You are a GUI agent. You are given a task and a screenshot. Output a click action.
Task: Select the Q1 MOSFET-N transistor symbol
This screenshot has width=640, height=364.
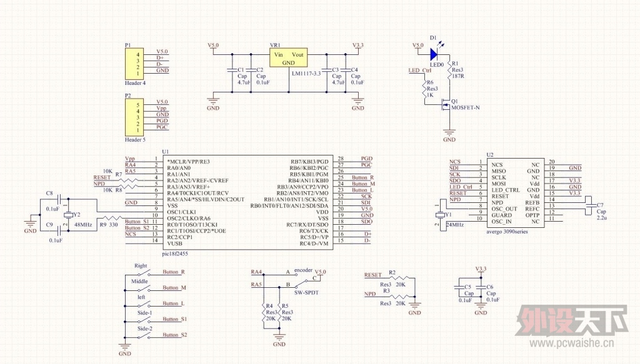click(446, 107)
